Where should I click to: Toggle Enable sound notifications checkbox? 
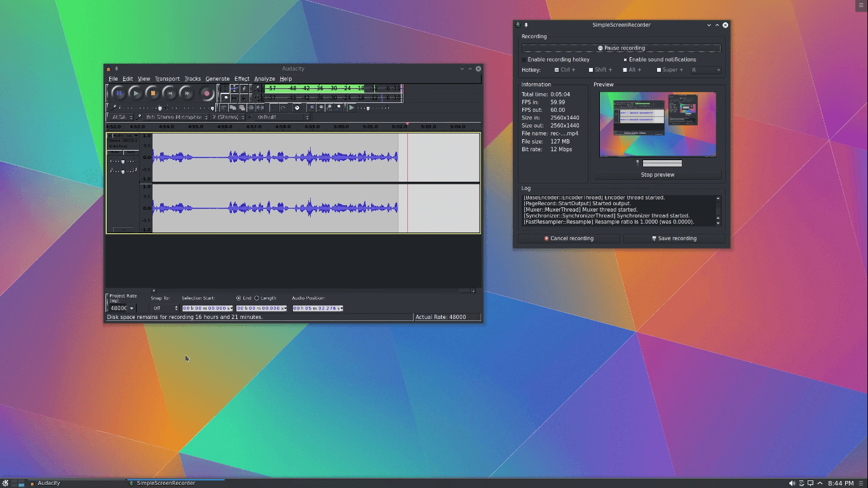(625, 60)
